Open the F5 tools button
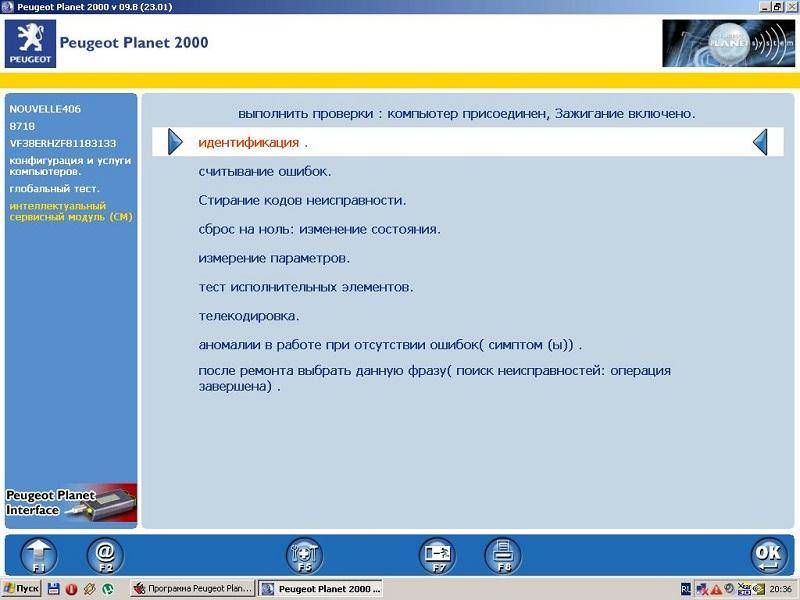800x600 pixels. [x=304, y=555]
